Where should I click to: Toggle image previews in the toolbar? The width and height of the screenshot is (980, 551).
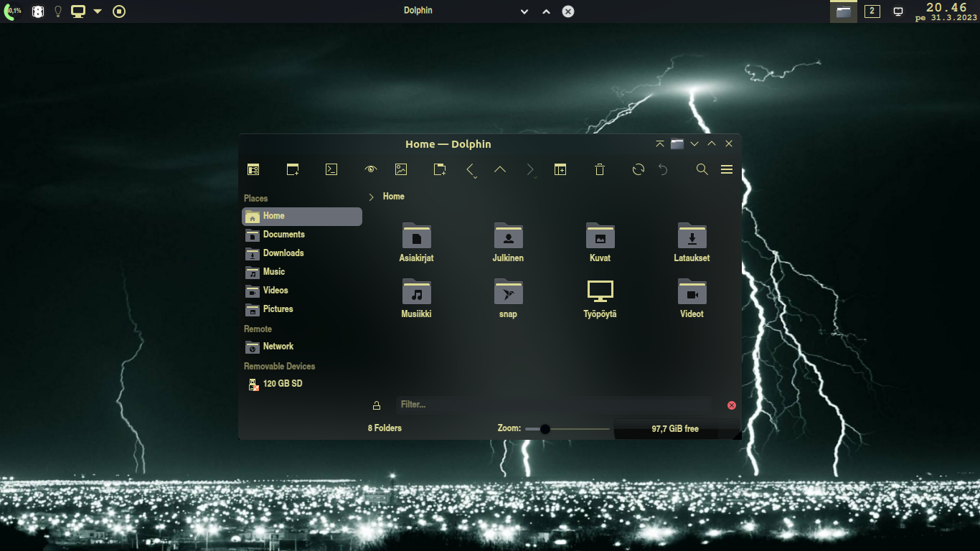pyautogui.click(x=401, y=169)
